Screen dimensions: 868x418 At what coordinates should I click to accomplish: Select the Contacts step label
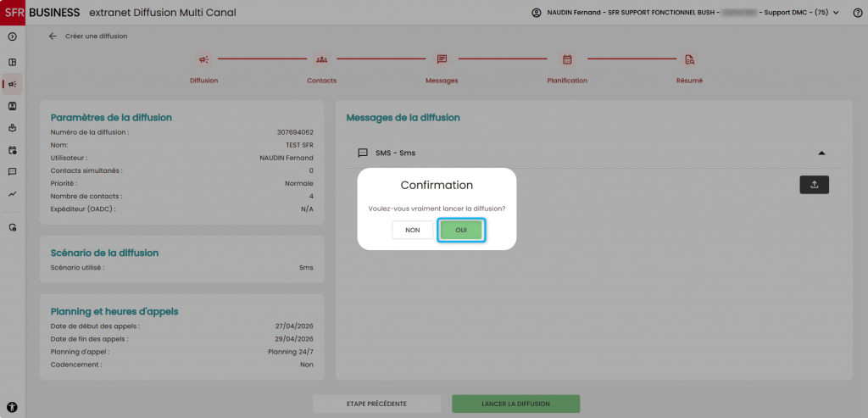321,81
